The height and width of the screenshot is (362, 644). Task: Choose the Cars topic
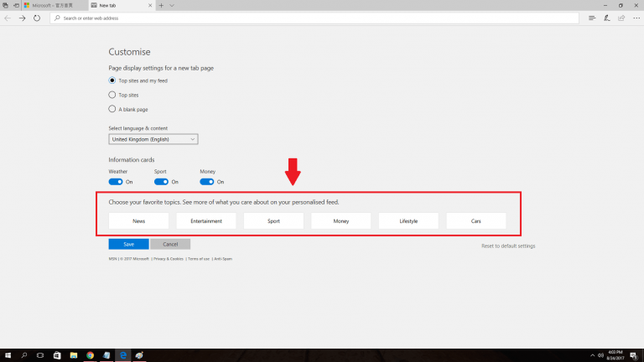pyautogui.click(x=476, y=221)
